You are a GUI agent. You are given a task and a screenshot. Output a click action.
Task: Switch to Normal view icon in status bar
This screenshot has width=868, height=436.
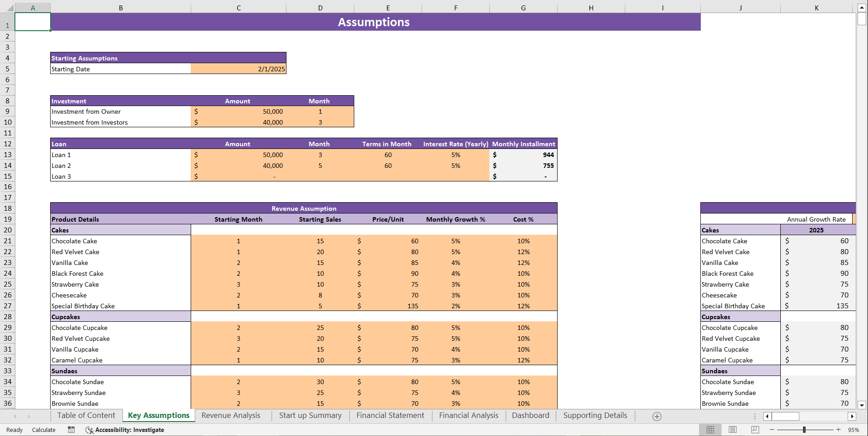point(710,430)
